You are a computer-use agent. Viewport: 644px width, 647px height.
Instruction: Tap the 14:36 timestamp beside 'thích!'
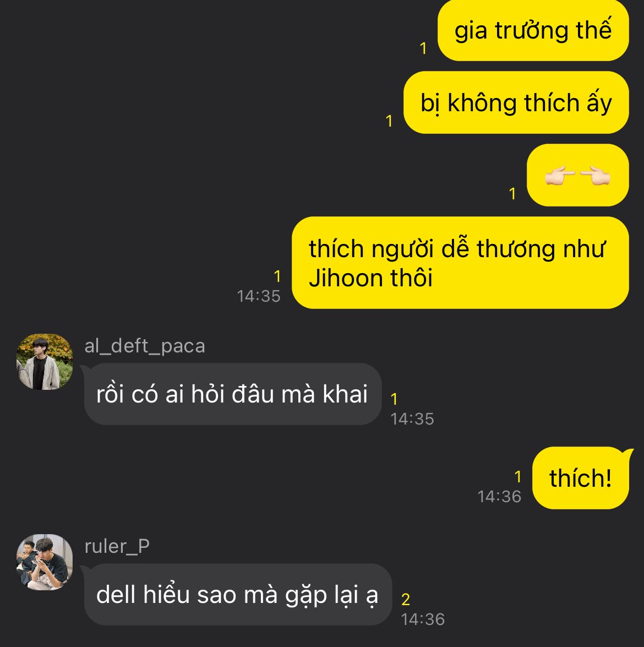click(x=499, y=497)
